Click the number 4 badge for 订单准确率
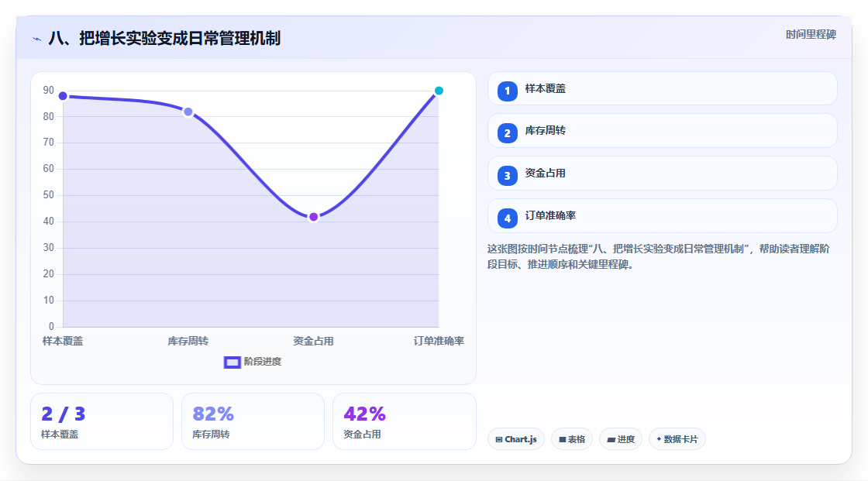The height and width of the screenshot is (481, 868). point(507,218)
